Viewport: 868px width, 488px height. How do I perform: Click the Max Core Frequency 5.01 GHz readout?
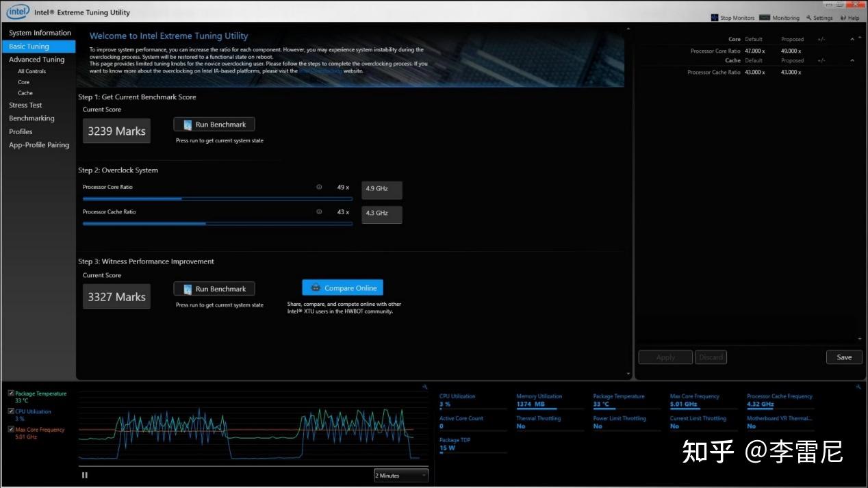coord(704,401)
